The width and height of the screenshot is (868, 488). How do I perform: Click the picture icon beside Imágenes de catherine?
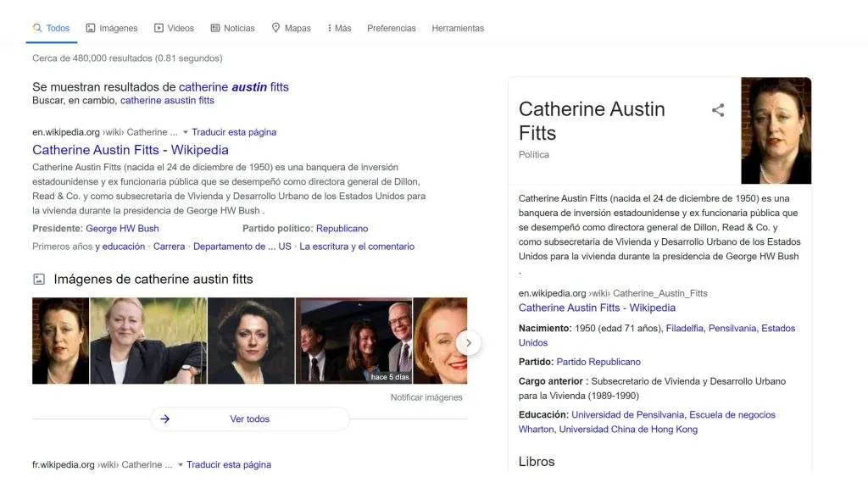pos(39,280)
